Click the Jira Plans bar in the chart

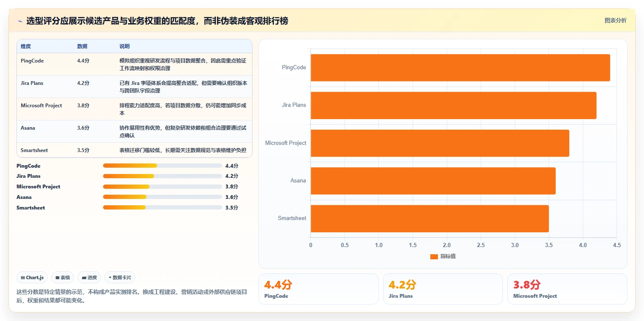[x=454, y=105]
